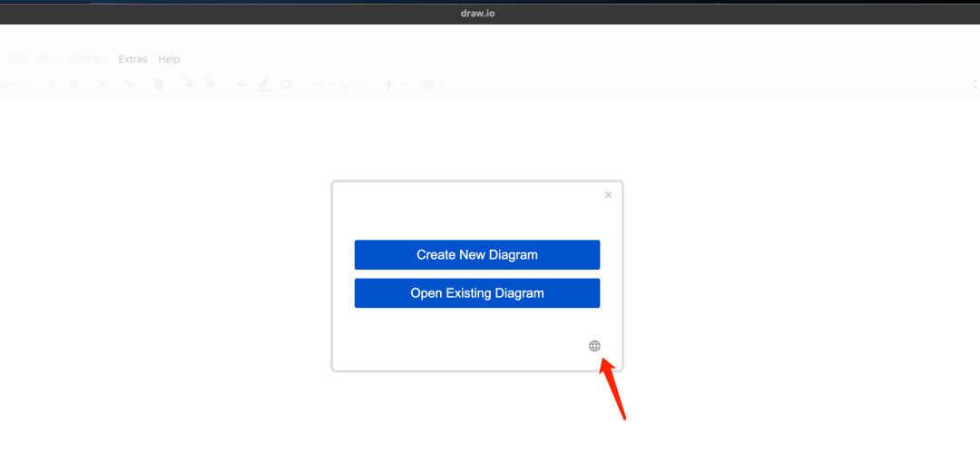Open the Connection arrow style dropdown
This screenshot has height=454, width=980.
(321, 84)
